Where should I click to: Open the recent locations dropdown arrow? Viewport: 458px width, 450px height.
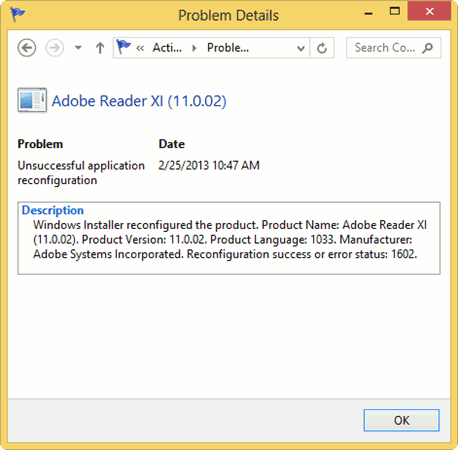point(78,48)
